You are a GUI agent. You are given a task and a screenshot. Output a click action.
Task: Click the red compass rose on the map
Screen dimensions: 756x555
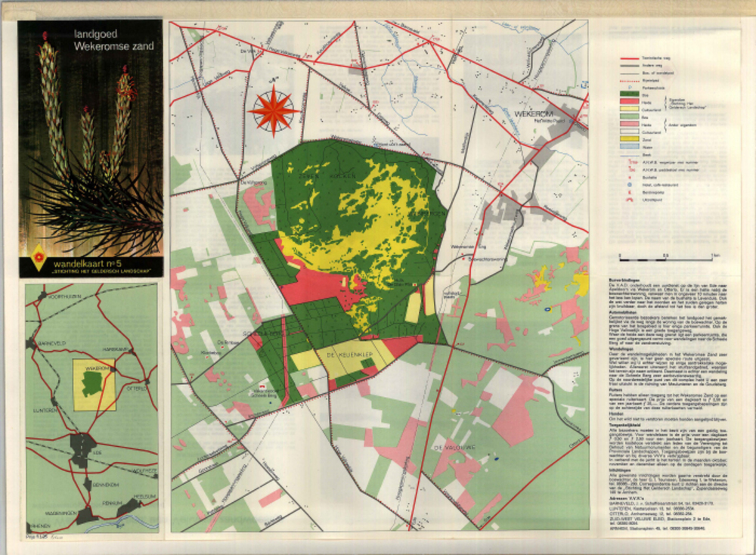274,110
